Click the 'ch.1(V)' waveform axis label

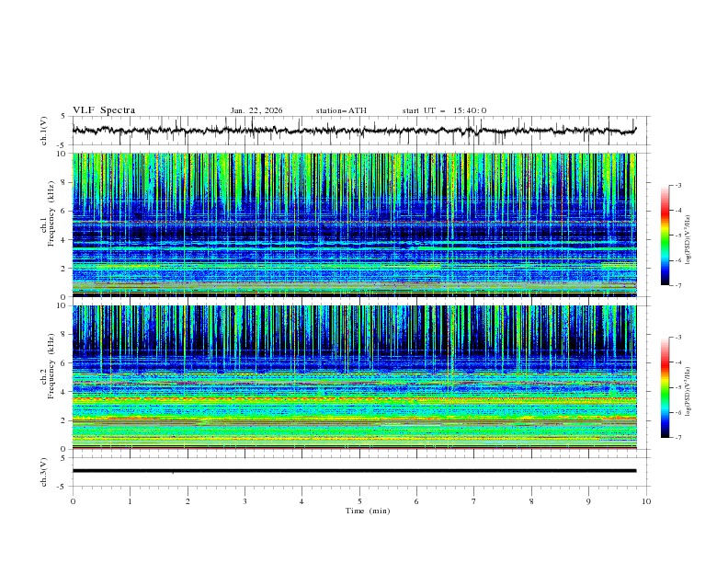point(44,131)
